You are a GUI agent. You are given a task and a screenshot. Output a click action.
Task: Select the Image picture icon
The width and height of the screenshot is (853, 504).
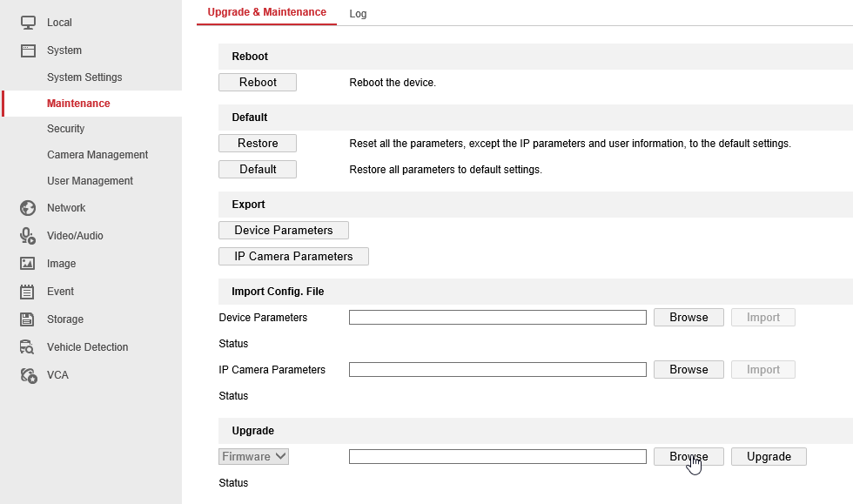28,264
